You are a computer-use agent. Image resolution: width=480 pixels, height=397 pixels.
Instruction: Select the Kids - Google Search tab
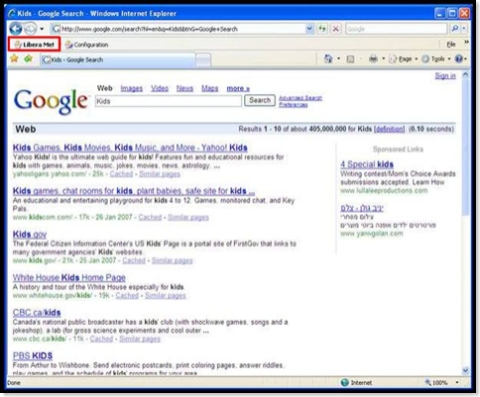pyautogui.click(x=118, y=60)
